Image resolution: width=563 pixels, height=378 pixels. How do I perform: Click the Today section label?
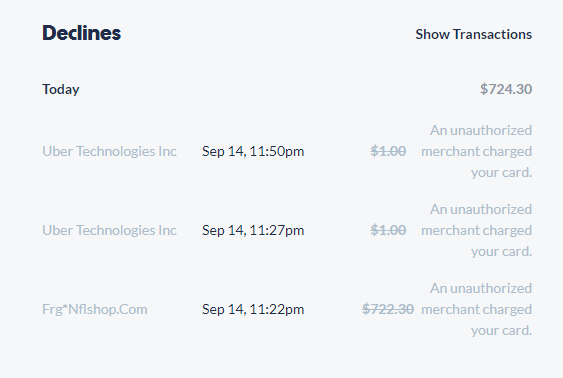tap(61, 89)
